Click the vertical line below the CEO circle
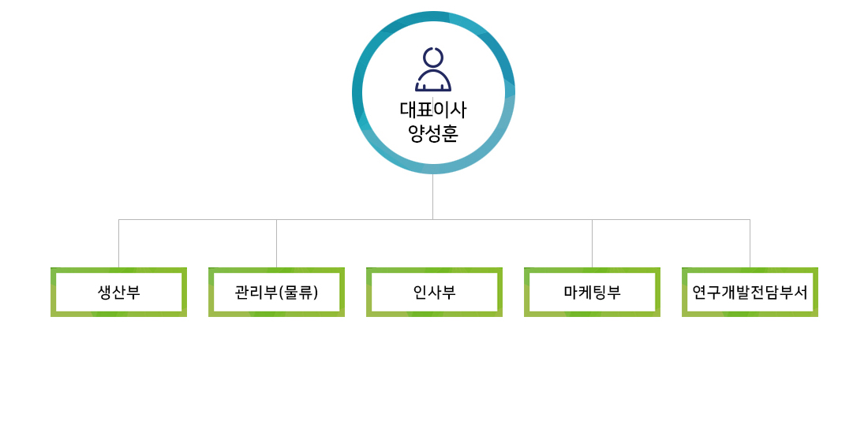 (432, 197)
